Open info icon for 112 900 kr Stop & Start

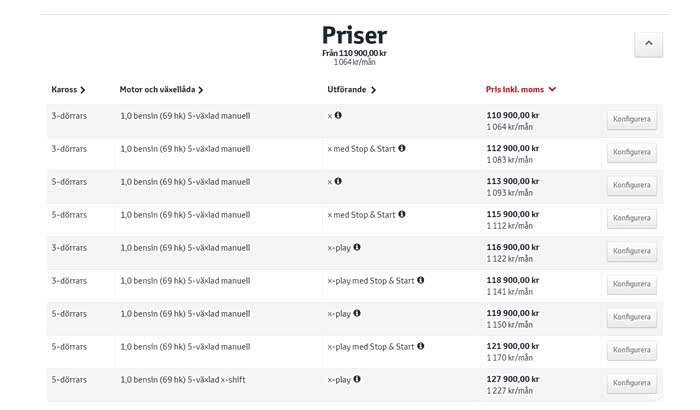pos(402,148)
